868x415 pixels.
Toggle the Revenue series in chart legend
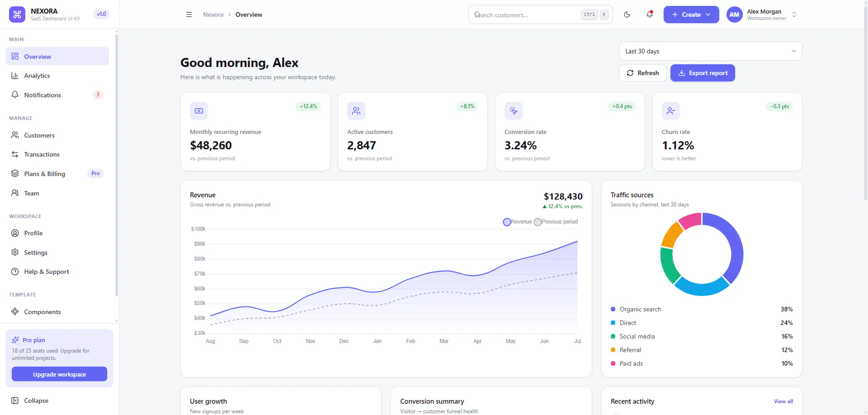click(x=518, y=222)
